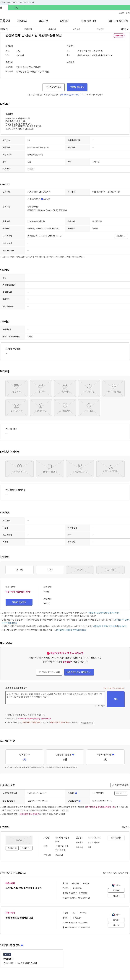Click 새창보기 for 온라인쇼핑몰 MD posting
This screenshot has width=130, height=980.
116,896
